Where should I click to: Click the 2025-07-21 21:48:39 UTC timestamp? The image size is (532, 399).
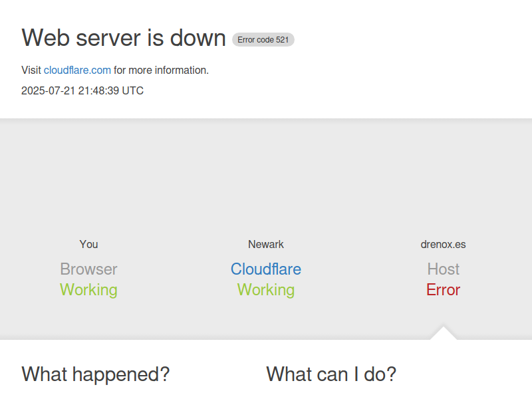point(82,90)
